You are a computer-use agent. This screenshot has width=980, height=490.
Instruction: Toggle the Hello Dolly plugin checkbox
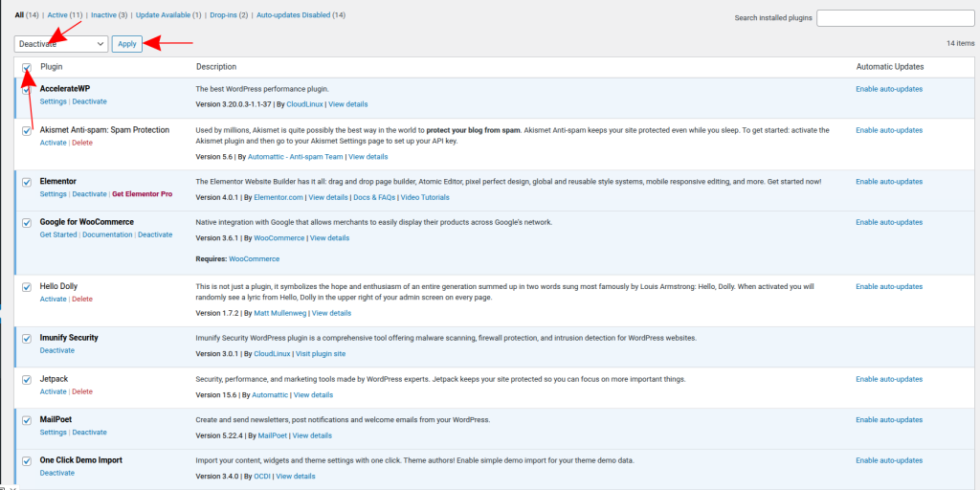[x=27, y=287]
